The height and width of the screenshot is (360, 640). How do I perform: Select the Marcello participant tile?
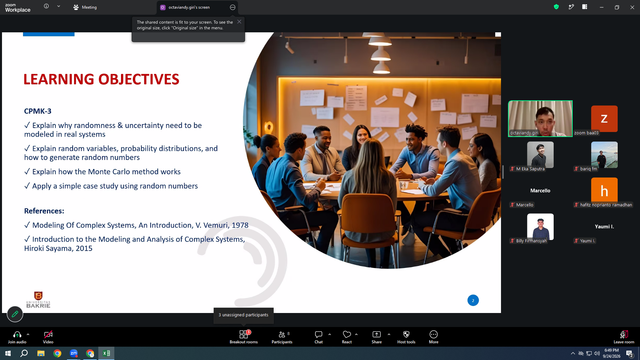(x=540, y=191)
